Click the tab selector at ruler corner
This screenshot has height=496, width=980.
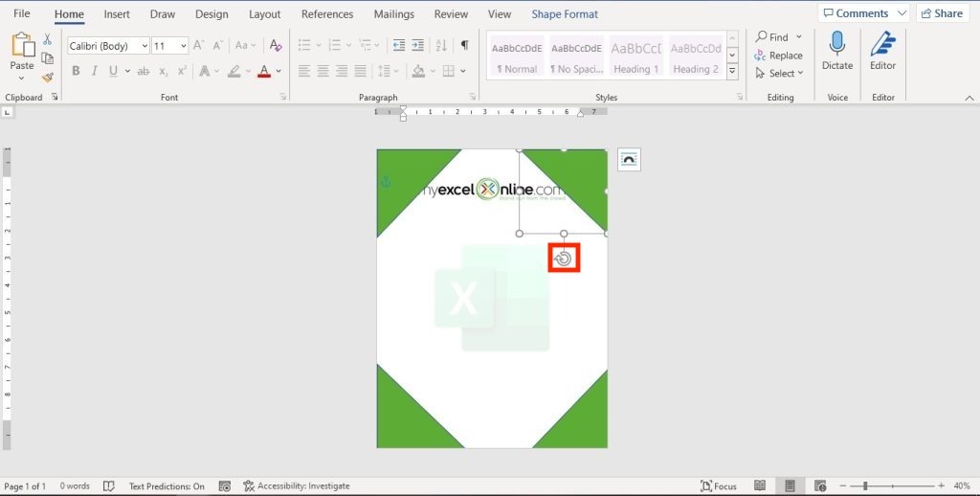(x=7, y=113)
